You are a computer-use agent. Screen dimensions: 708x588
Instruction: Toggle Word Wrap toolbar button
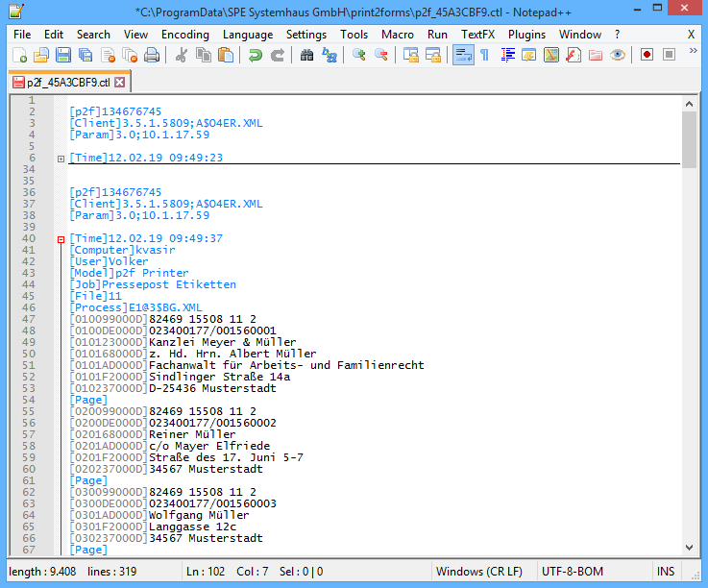(463, 55)
